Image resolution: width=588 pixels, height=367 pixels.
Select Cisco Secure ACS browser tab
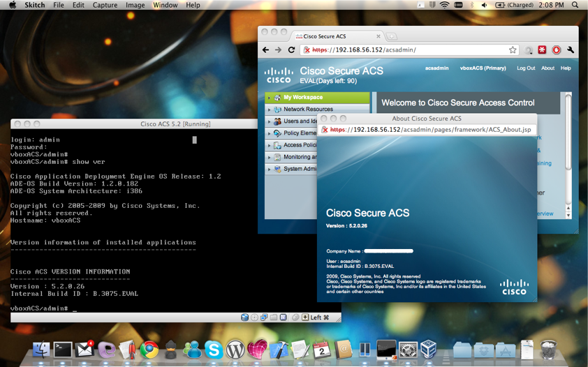(337, 36)
